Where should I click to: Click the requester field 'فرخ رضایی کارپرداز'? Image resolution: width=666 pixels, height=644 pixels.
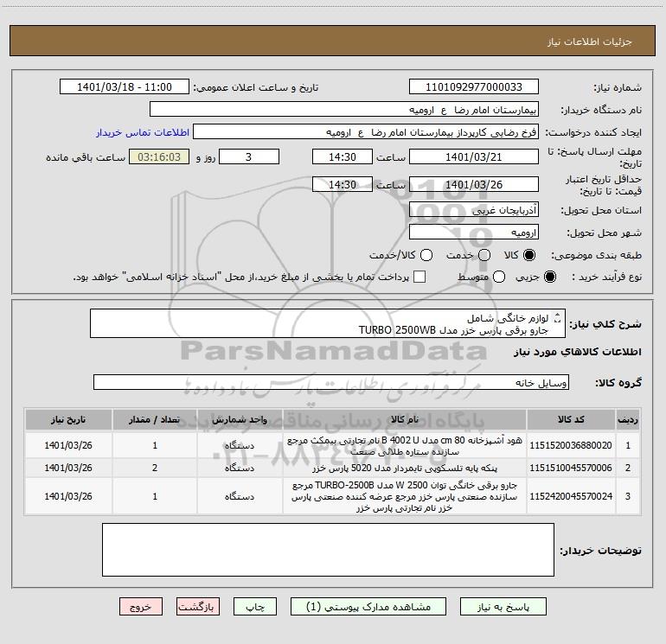point(366,131)
